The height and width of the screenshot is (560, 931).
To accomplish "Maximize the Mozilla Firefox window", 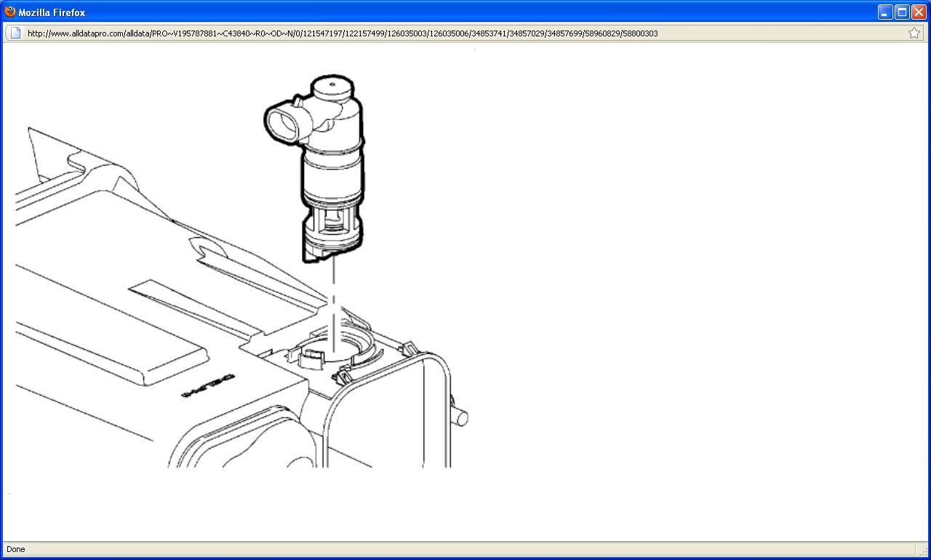I will tap(902, 12).
